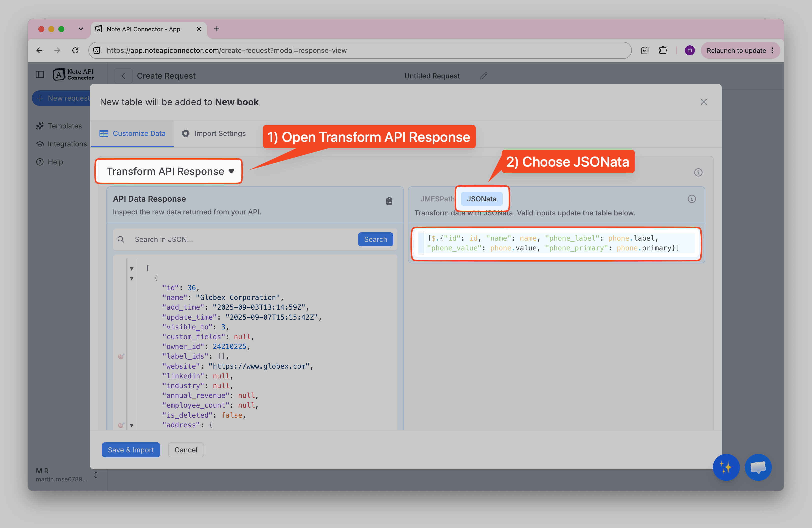This screenshot has height=528, width=812.
Task: Click into the JSONata expression editor
Action: (x=556, y=243)
